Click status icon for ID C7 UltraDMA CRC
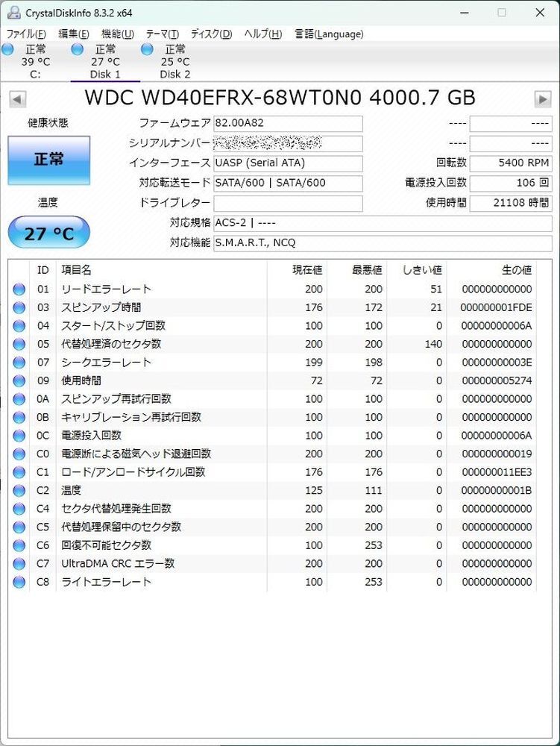This screenshot has width=560, height=746. point(19,564)
